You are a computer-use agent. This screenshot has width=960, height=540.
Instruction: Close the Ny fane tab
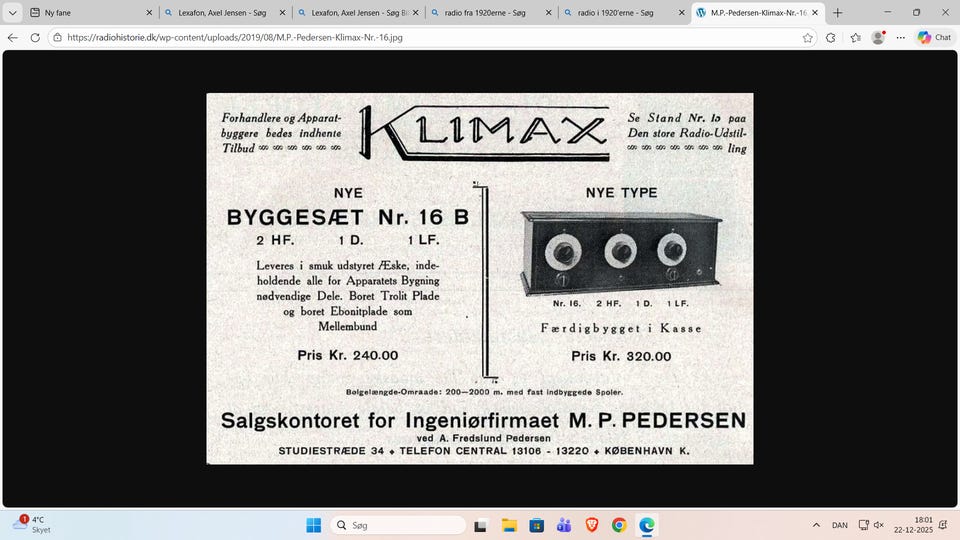coord(149,12)
